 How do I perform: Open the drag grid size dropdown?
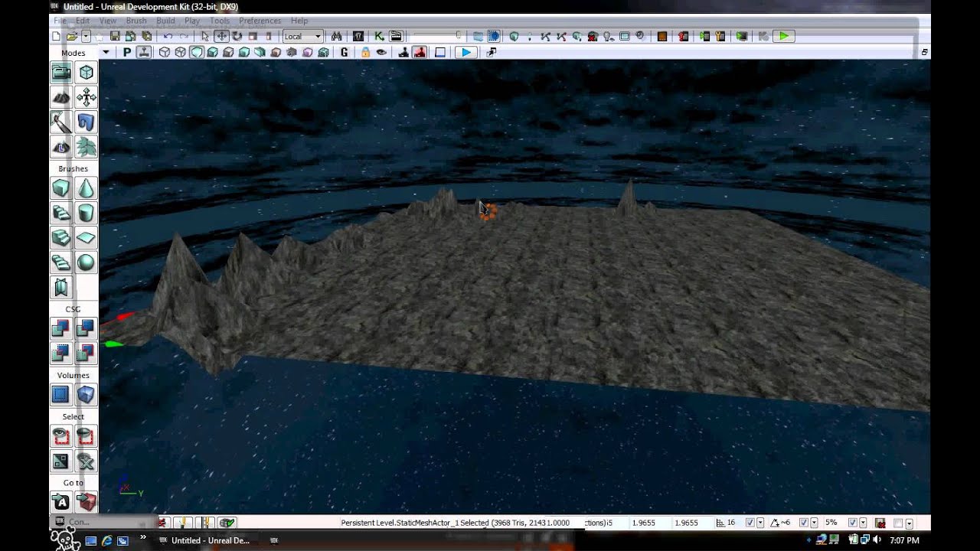point(760,523)
